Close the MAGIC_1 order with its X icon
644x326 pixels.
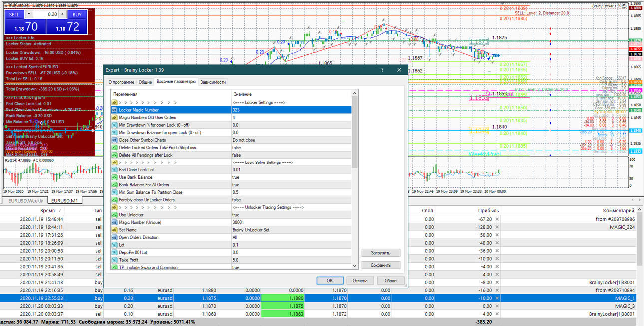pyautogui.click(x=497, y=298)
